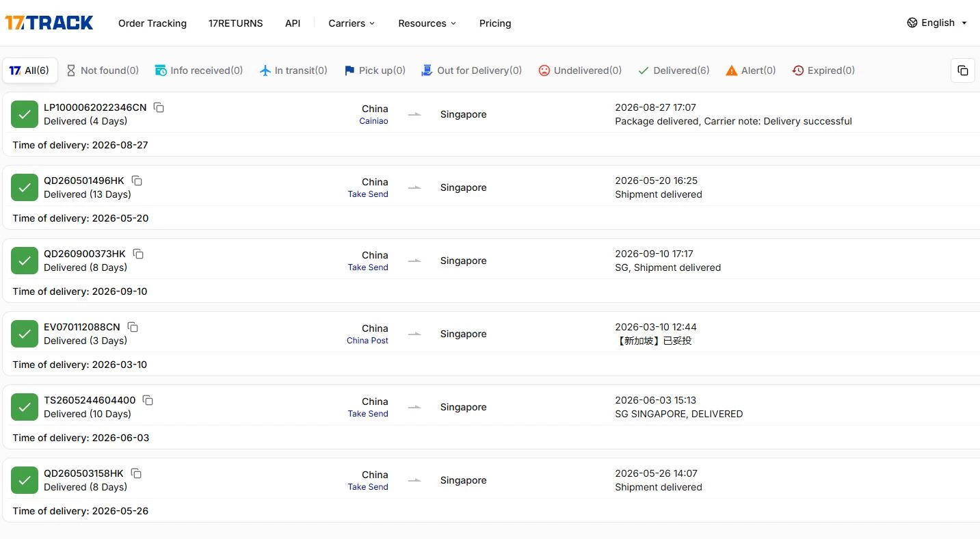Viewport: 980px width, 539px height.
Task: Open the Pick up(0) tab
Action: click(x=375, y=70)
